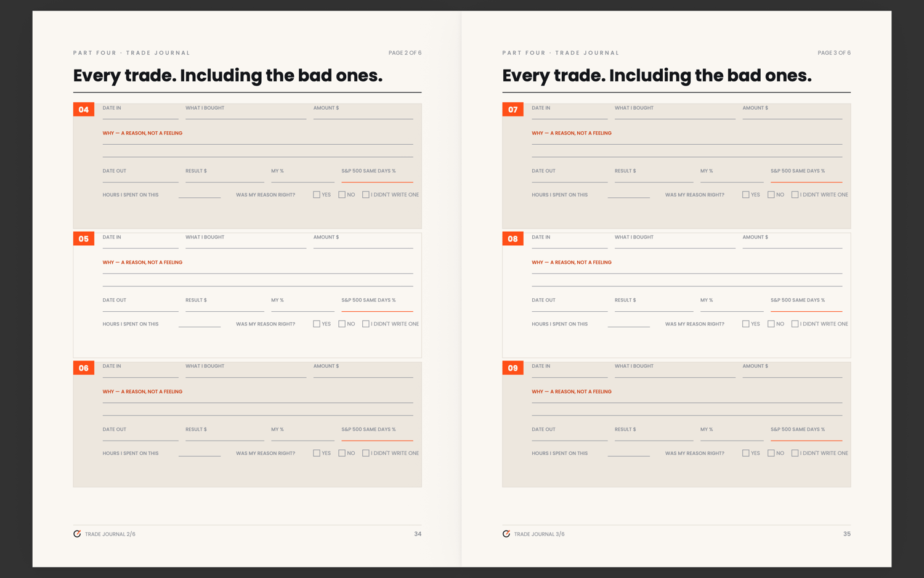Click the Why reason label in trade 08
The width and height of the screenshot is (924, 578).
(572, 263)
